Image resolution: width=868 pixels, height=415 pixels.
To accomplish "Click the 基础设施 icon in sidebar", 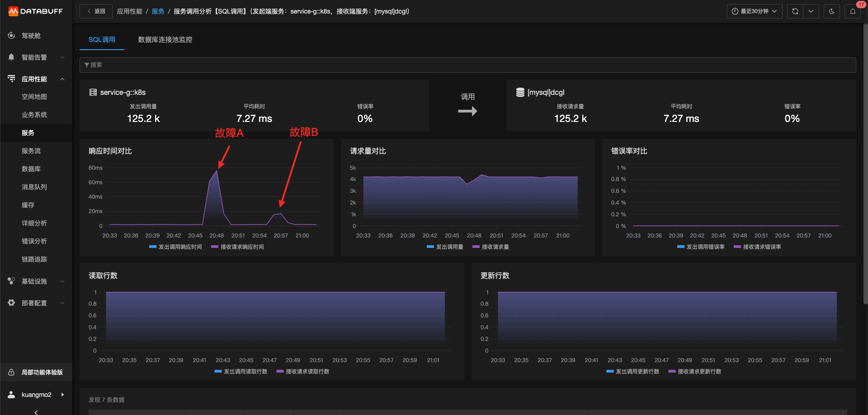I will [11, 281].
